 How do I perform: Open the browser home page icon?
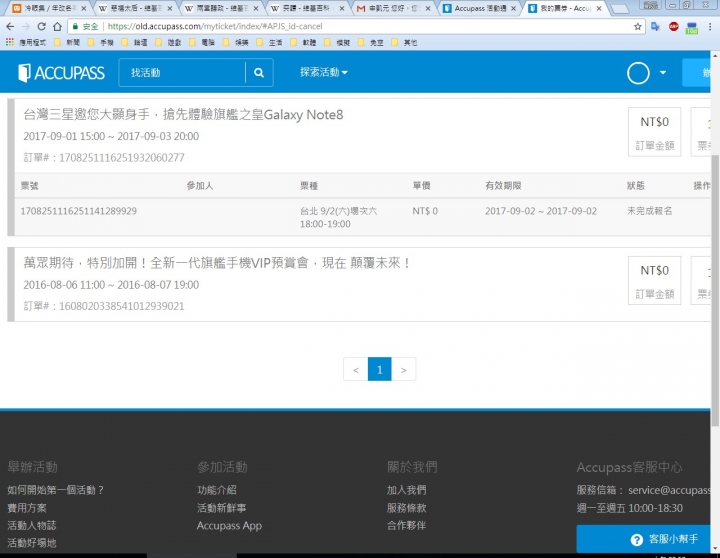click(x=57, y=26)
